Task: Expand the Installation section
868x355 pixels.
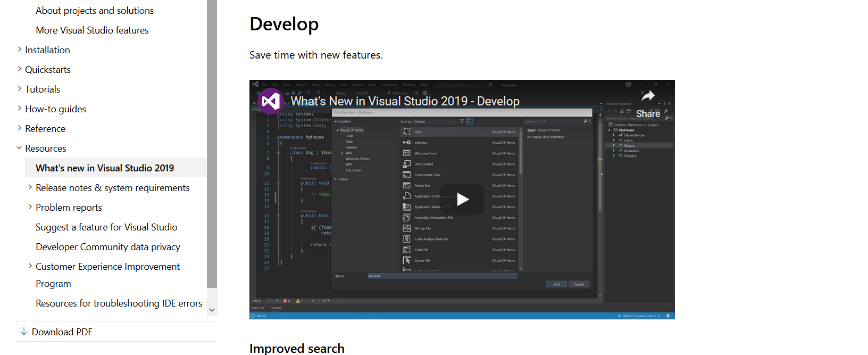Action: coord(20,49)
